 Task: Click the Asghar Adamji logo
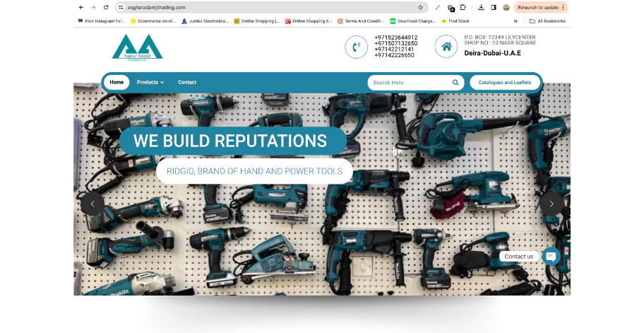point(137,47)
